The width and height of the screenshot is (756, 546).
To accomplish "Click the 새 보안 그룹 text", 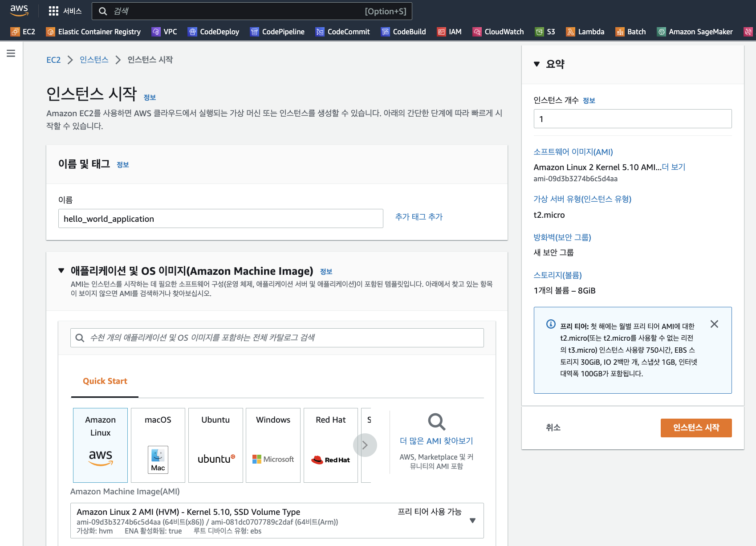I will (x=553, y=253).
